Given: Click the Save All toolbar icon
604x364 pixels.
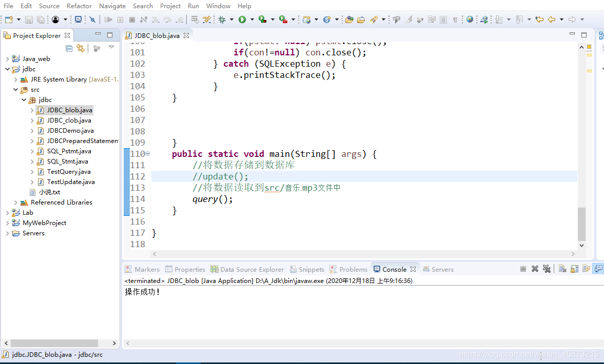Looking at the screenshot, I should tap(41, 19).
